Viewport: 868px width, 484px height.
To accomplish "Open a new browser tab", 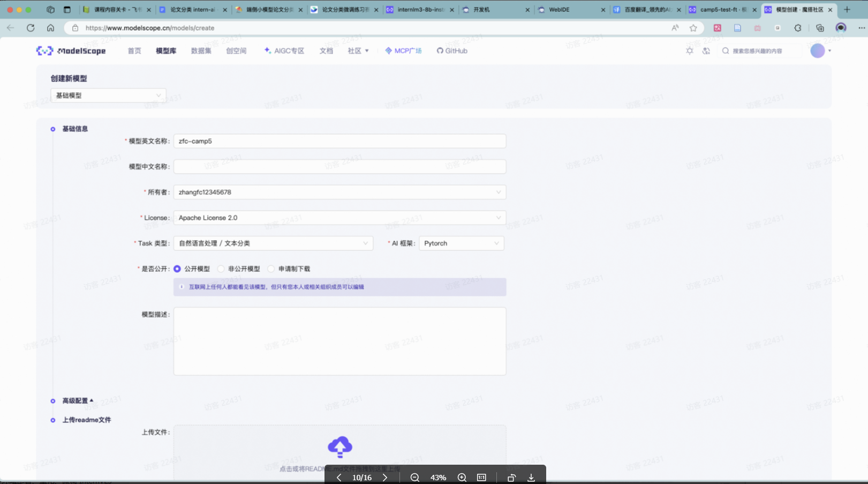I will click(847, 10).
